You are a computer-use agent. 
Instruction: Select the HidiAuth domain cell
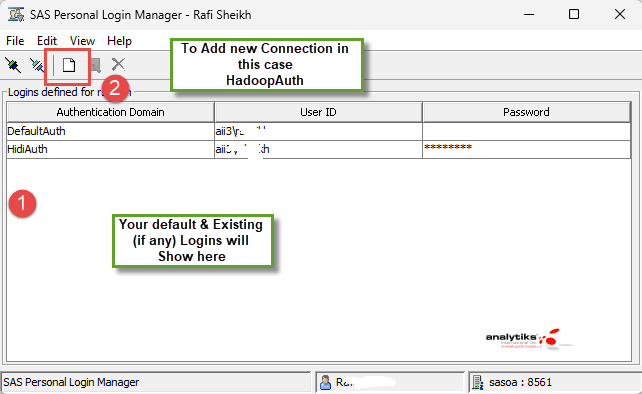[110, 149]
